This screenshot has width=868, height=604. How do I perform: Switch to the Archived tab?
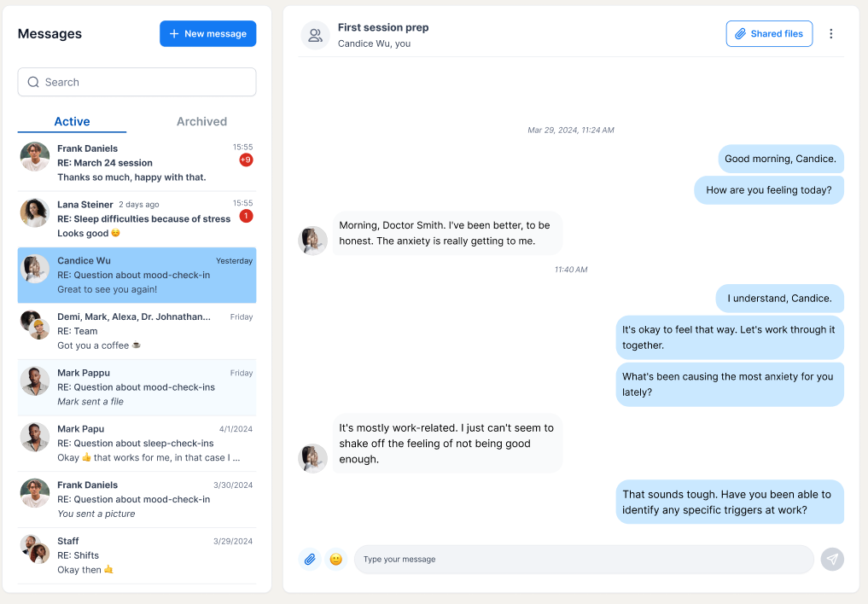pyautogui.click(x=201, y=122)
